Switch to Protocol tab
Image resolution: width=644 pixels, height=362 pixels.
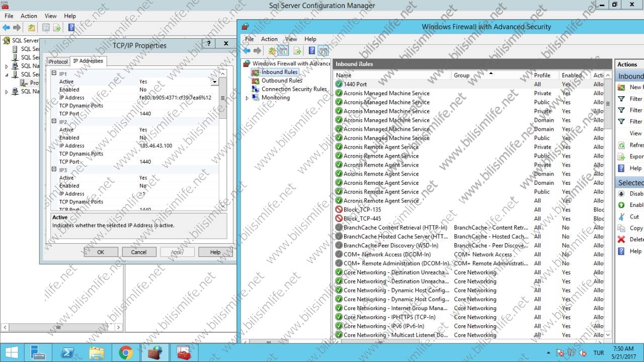58,61
